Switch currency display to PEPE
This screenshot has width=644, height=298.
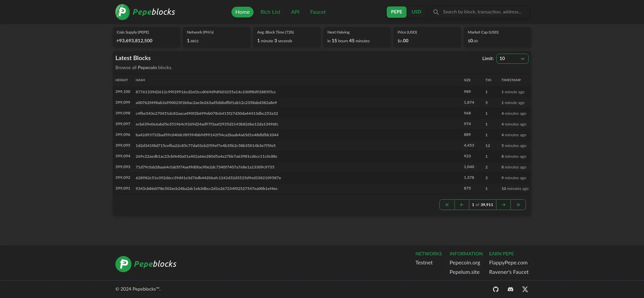[396, 12]
